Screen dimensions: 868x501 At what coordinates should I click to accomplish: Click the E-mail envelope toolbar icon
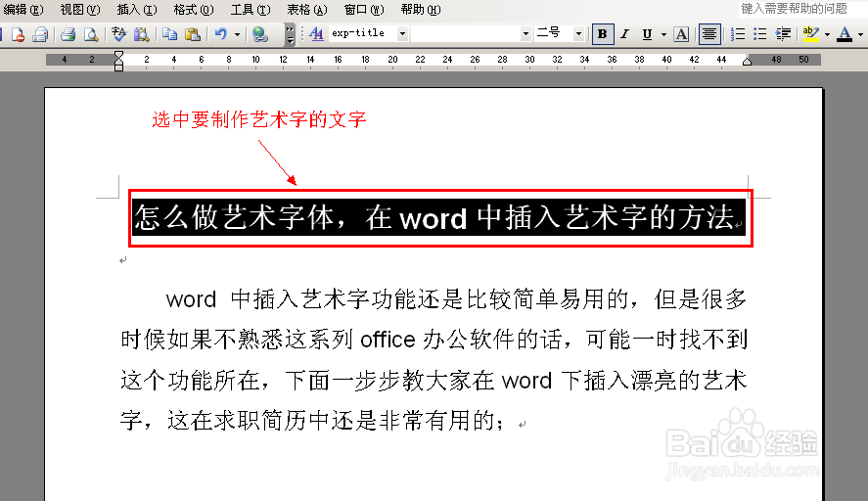(40, 34)
